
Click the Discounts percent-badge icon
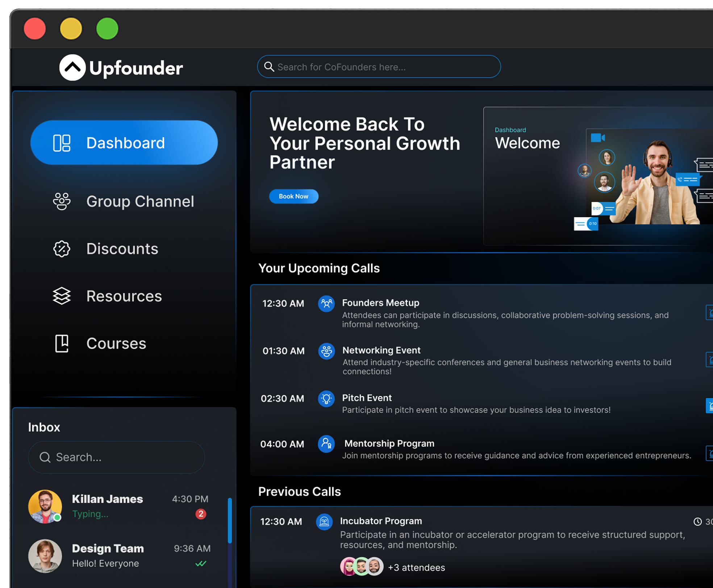click(x=62, y=249)
